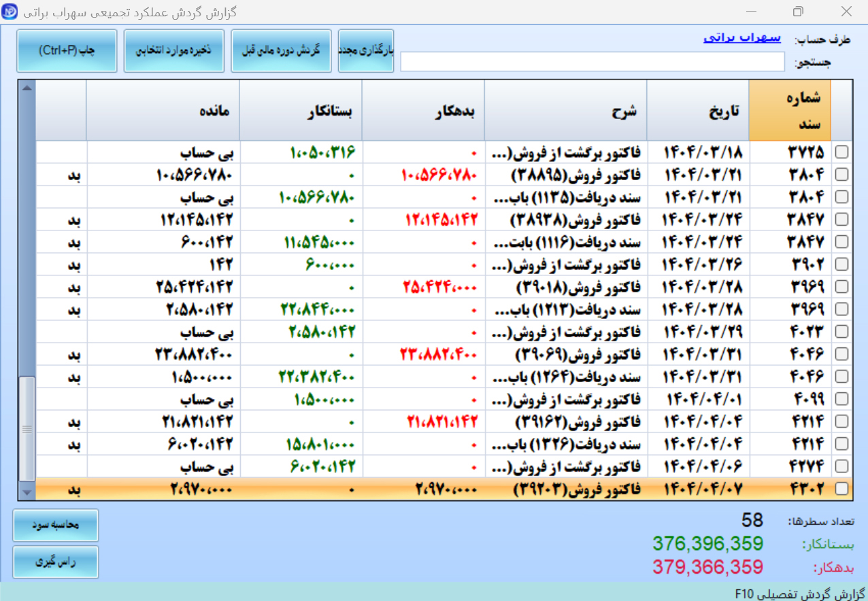Sort by the شماره سند column header

790,110
